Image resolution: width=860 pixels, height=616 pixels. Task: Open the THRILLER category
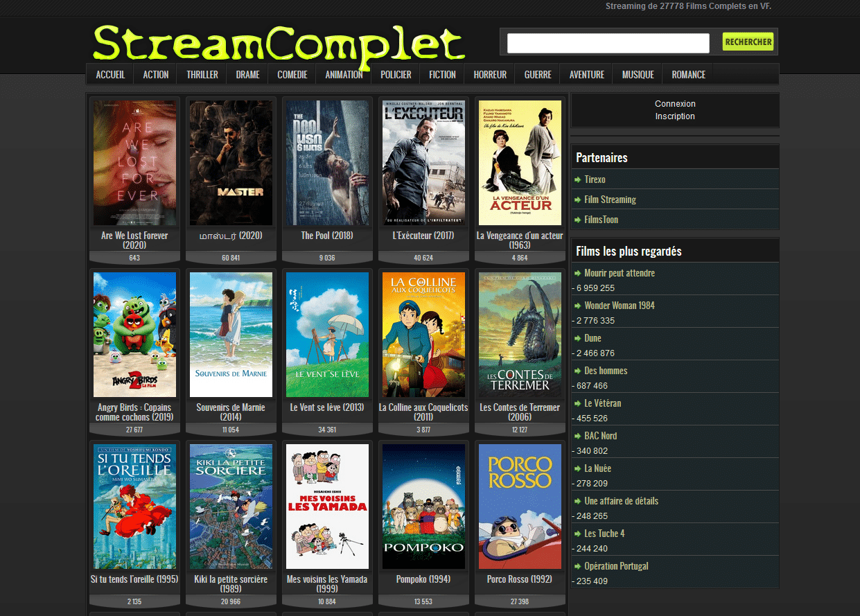202,74
